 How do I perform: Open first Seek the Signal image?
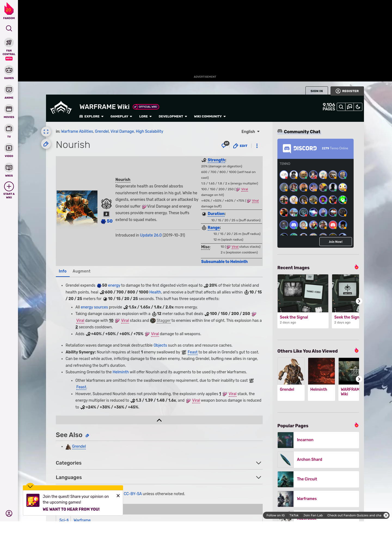click(x=303, y=293)
